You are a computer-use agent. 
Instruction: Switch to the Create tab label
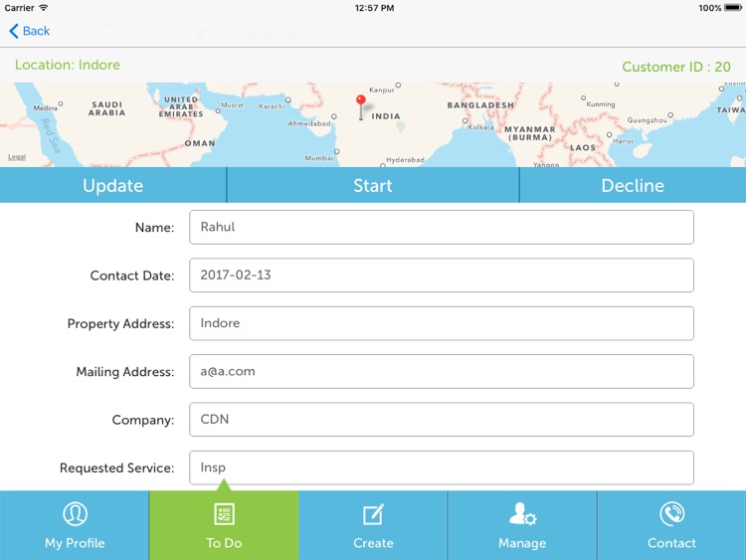pos(373,543)
